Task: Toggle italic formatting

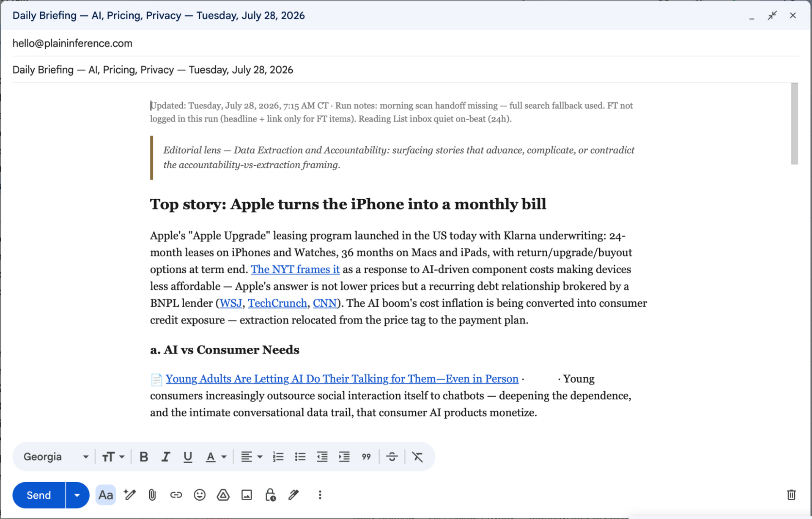Action: tap(166, 457)
